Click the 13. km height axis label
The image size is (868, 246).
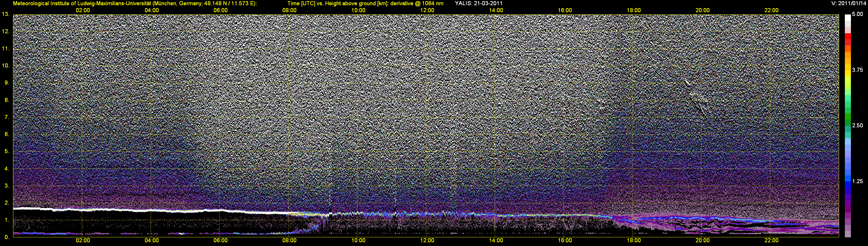[x=6, y=14]
